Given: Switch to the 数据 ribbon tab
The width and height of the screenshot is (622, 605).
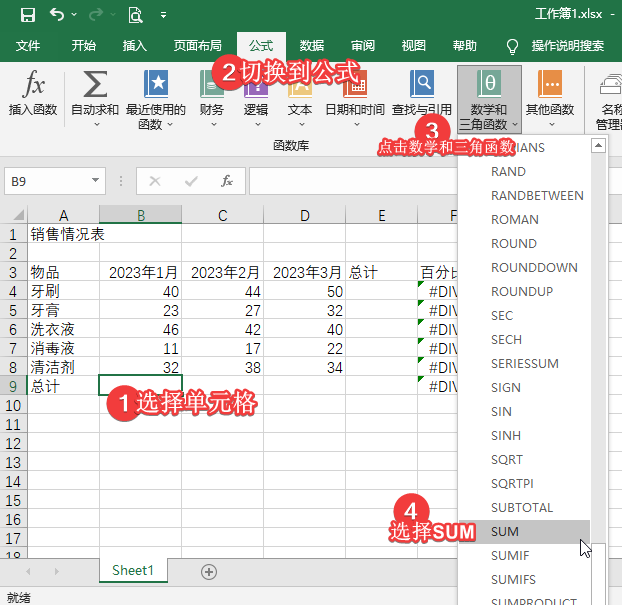Looking at the screenshot, I should pos(311,46).
